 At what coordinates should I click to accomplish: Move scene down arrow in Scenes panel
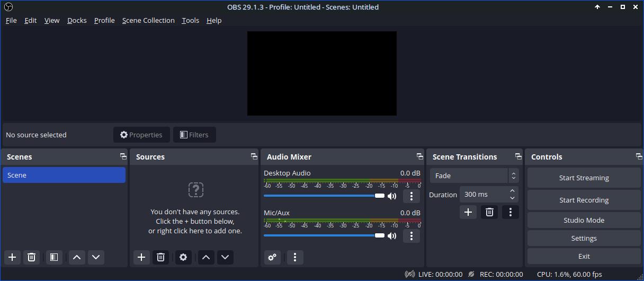point(96,257)
